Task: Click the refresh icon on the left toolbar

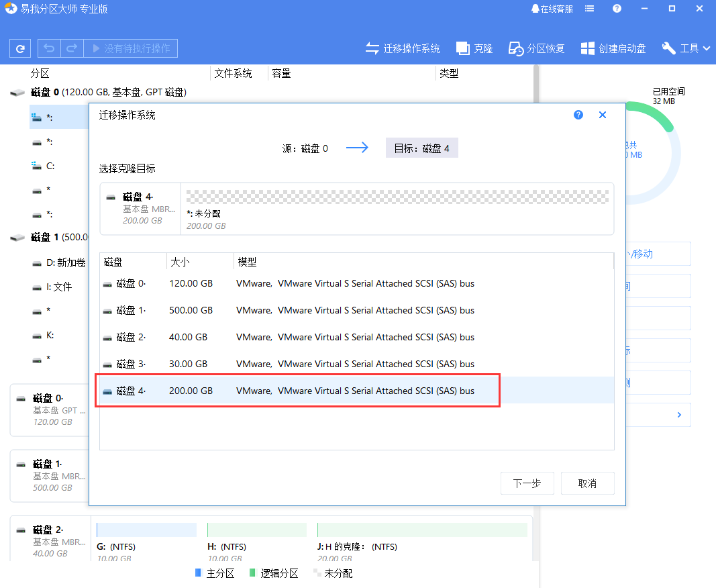Action: (19, 48)
